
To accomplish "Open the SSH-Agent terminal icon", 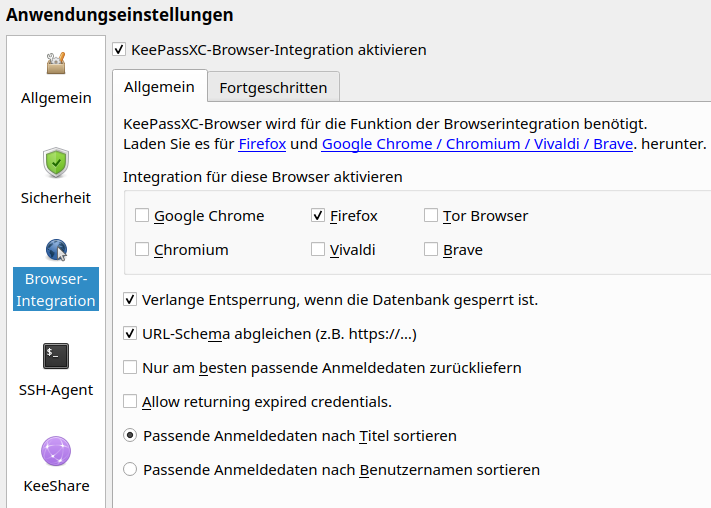I will [x=56, y=355].
